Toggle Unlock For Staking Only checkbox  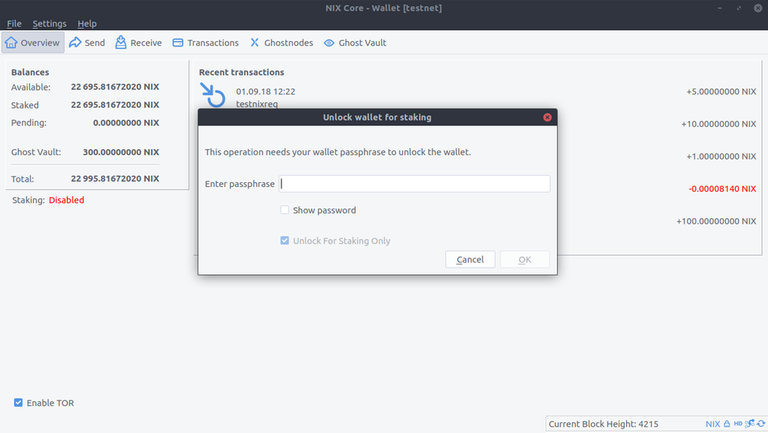coord(285,241)
